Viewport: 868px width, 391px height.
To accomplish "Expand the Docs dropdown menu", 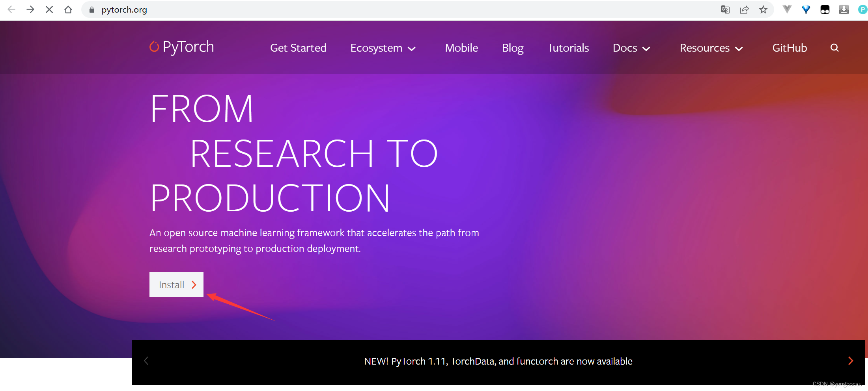I will [x=631, y=48].
